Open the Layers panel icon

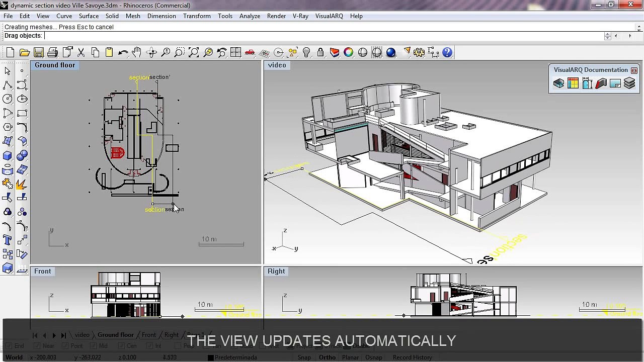[335, 52]
